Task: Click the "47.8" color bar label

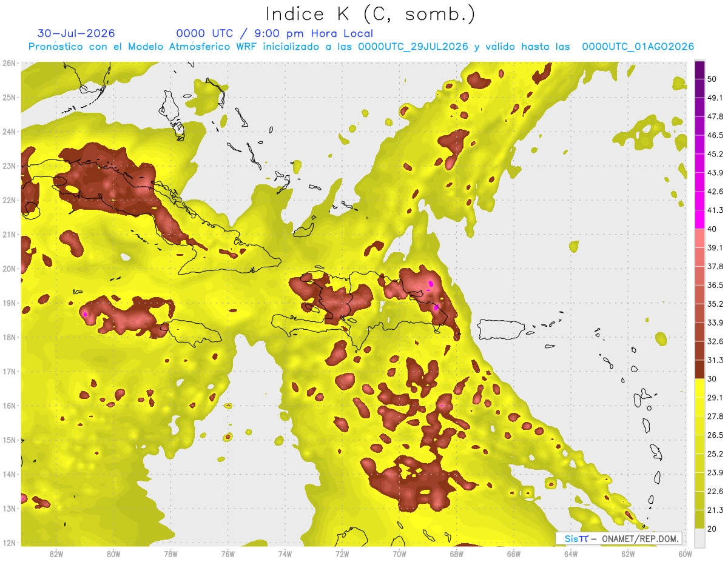Action: (715, 116)
